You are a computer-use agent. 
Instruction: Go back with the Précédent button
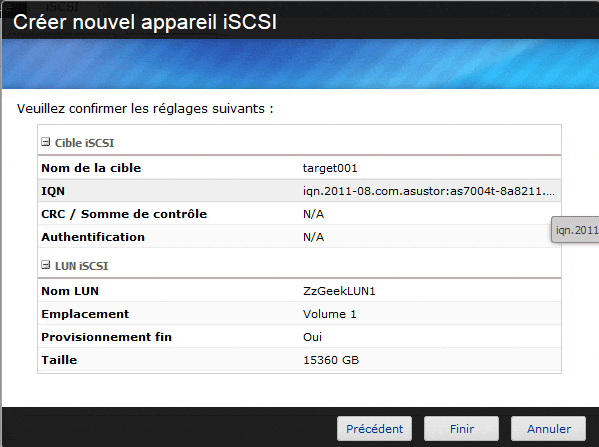pos(374,429)
